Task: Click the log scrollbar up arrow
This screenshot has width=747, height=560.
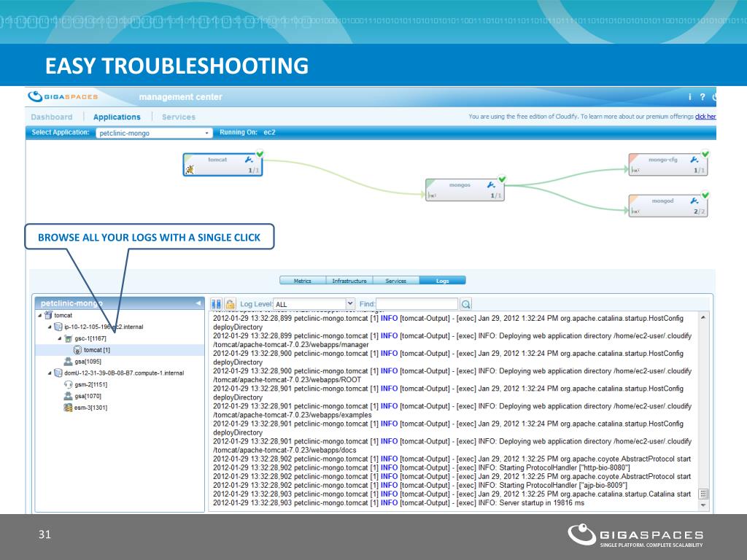Action: point(703,317)
